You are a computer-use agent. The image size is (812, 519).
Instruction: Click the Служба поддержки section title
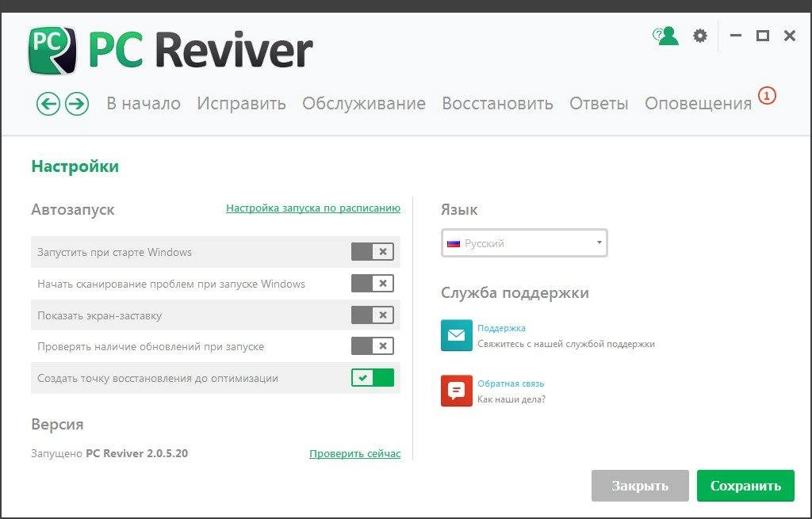click(x=515, y=293)
